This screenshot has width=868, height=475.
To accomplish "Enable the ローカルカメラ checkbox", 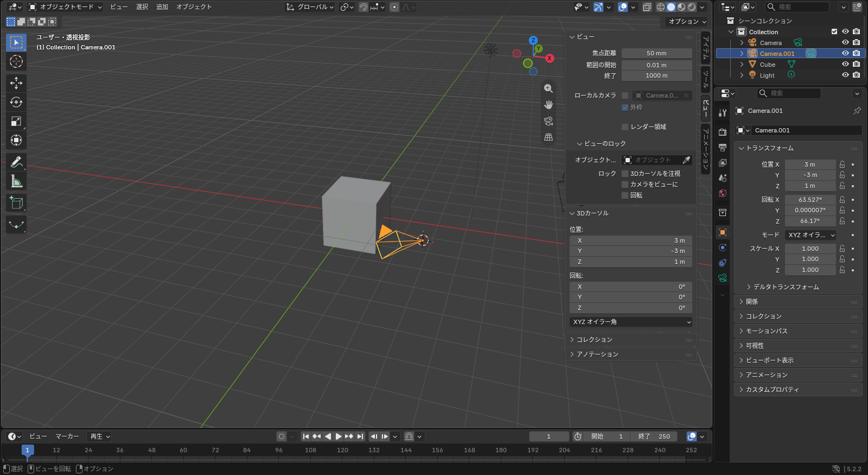I will click(x=625, y=96).
